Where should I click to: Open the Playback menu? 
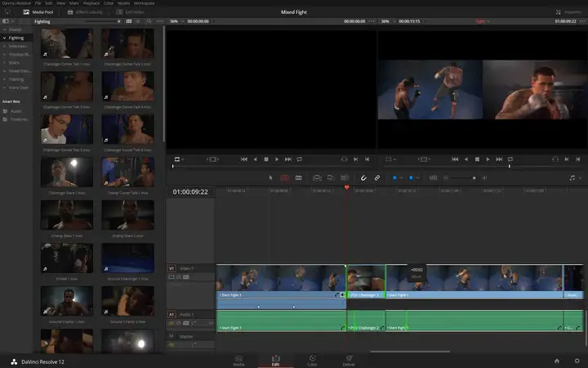point(91,3)
